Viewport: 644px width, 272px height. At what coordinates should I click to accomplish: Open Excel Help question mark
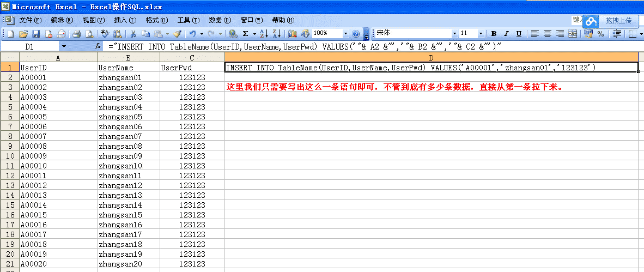[356, 34]
